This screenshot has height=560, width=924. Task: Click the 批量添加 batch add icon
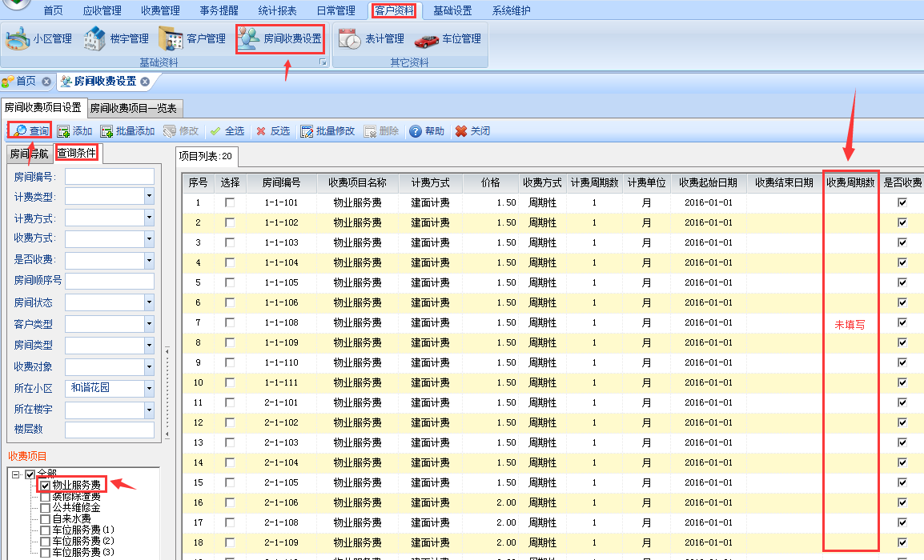click(106, 130)
